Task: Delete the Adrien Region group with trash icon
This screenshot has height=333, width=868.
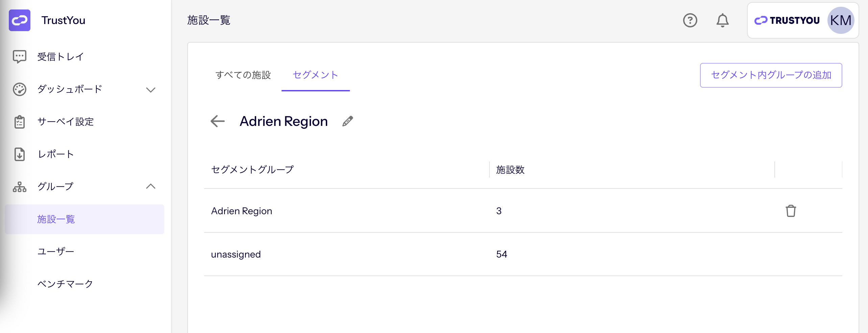Action: pyautogui.click(x=791, y=211)
